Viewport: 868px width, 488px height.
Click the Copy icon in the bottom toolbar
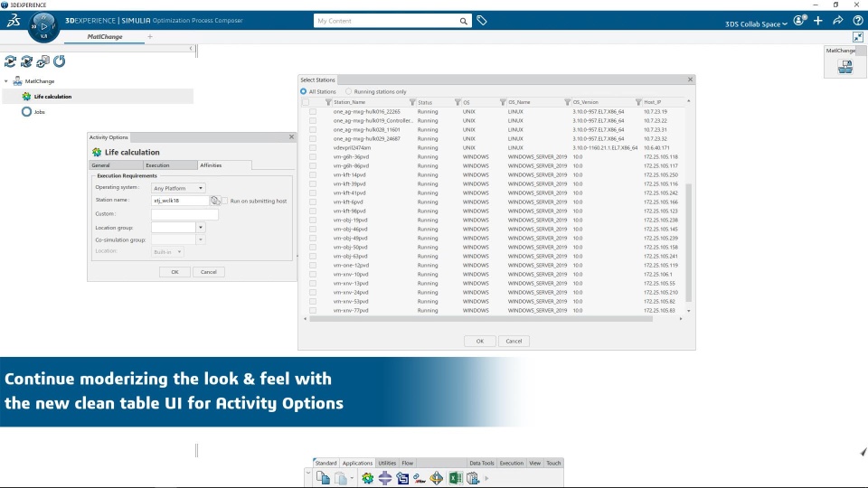click(x=324, y=478)
